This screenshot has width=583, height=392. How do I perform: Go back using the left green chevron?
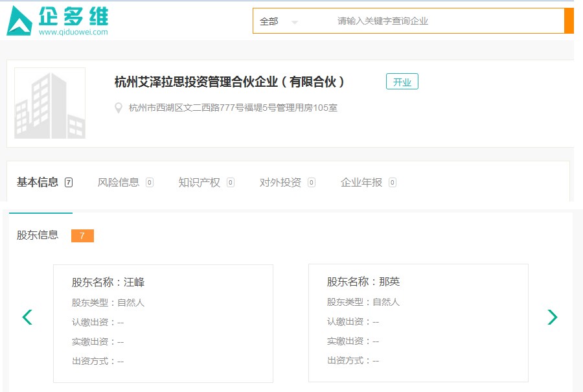[27, 317]
